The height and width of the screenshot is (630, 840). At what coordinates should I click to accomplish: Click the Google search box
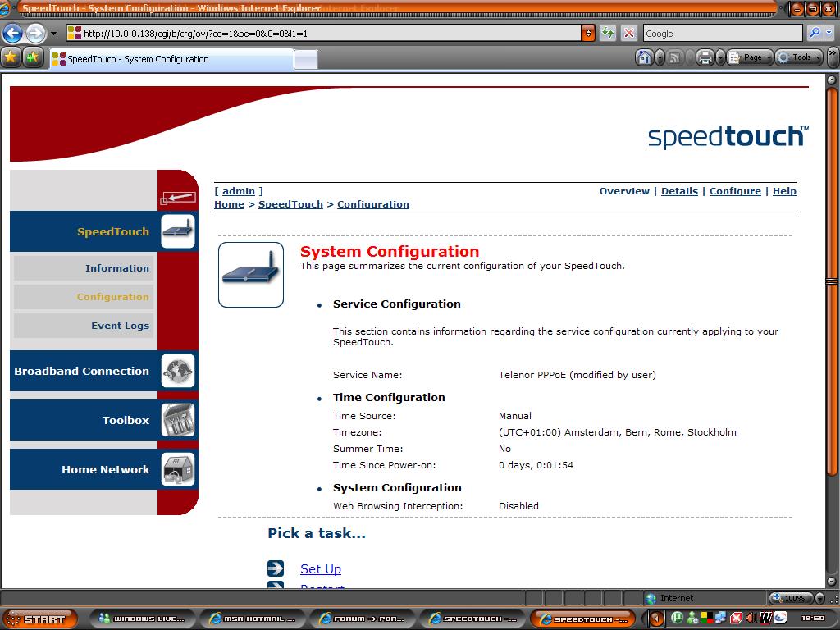pos(723,33)
